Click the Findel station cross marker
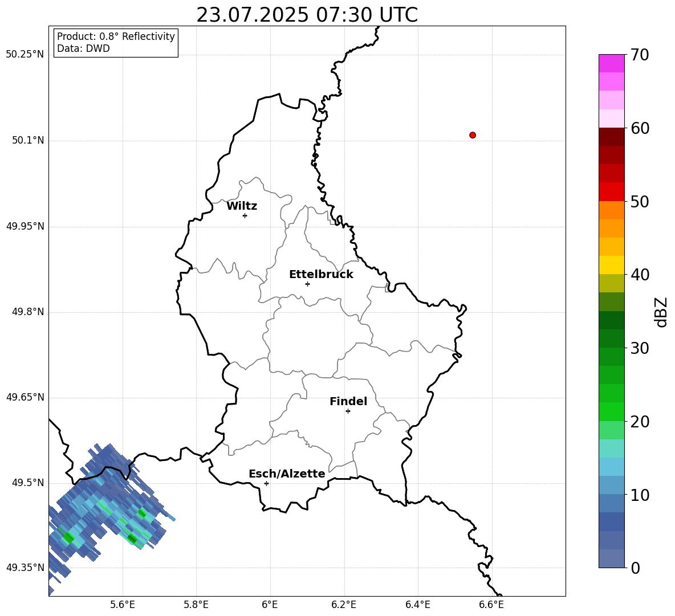Screen dimensions: 675x616 tap(348, 411)
